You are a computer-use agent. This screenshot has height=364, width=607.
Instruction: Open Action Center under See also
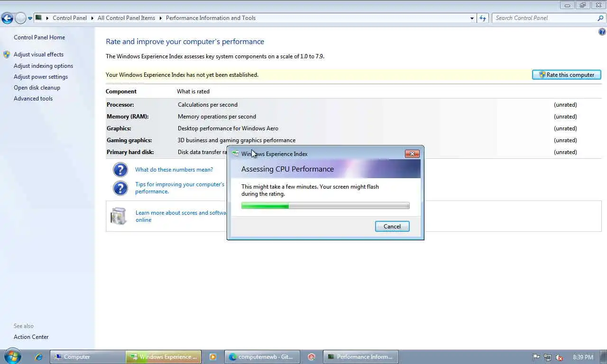click(31, 337)
